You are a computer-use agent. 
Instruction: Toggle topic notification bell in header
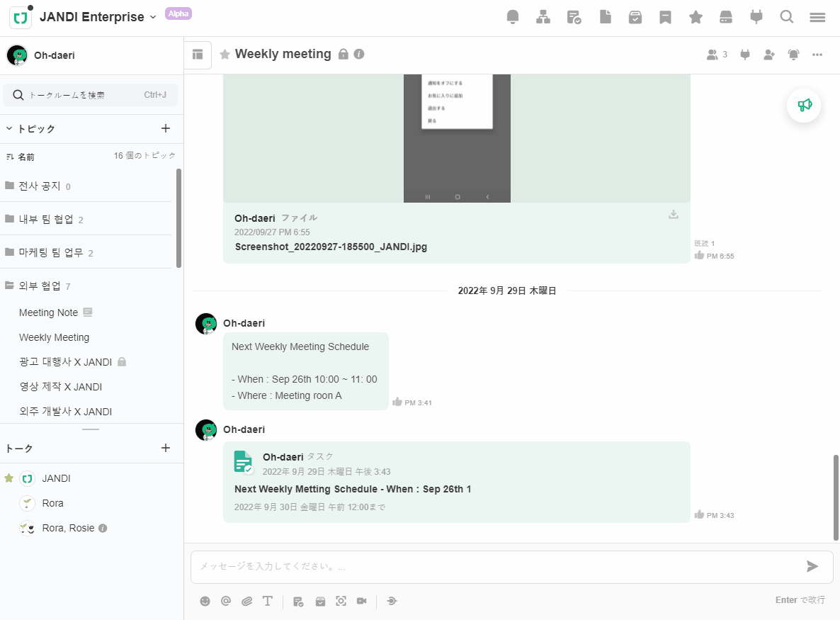click(x=793, y=55)
